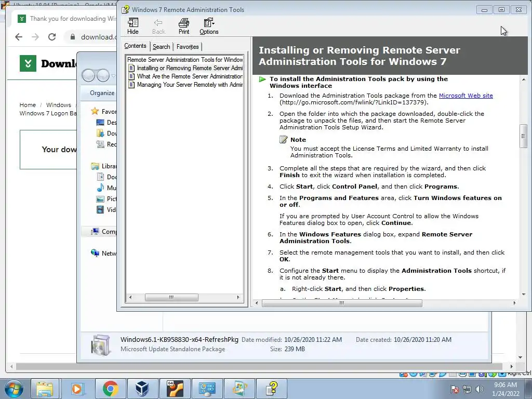Click Chrome reload icon in browser window
Image resolution: width=532 pixels, height=399 pixels.
(52, 37)
